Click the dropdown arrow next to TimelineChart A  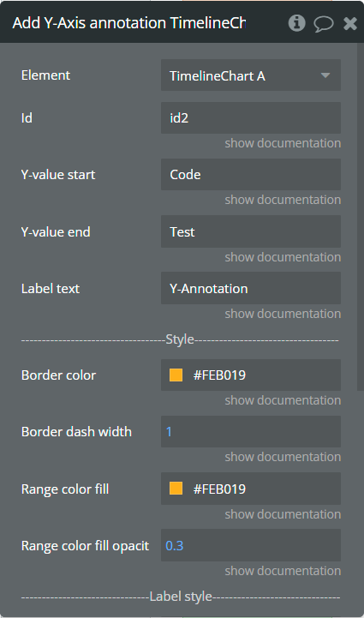pyautogui.click(x=325, y=75)
